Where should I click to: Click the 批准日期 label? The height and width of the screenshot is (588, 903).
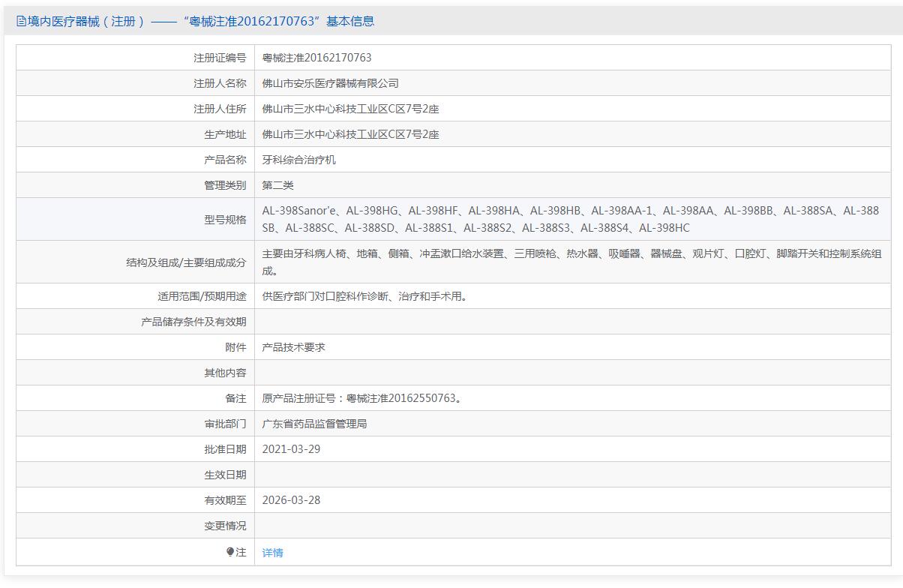click(x=225, y=449)
